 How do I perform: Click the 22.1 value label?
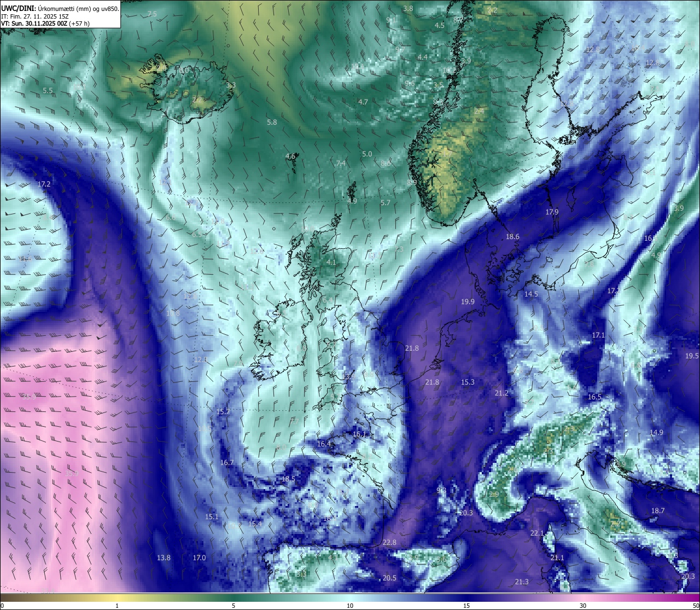537,533
